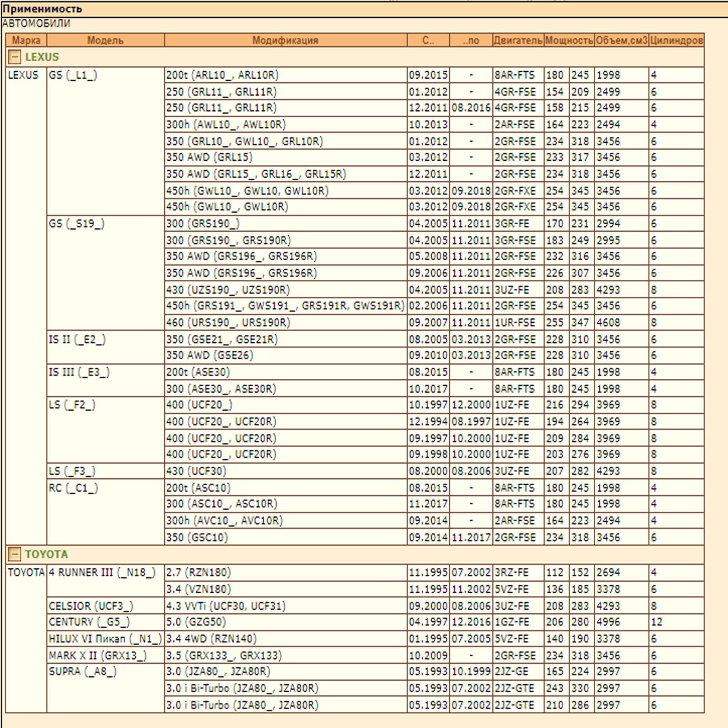Click the Применимость section title bar

click(42, 9)
